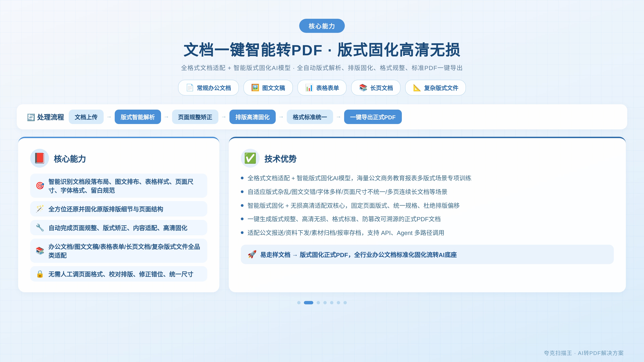Click the 核心能力 badge at top

click(x=322, y=26)
